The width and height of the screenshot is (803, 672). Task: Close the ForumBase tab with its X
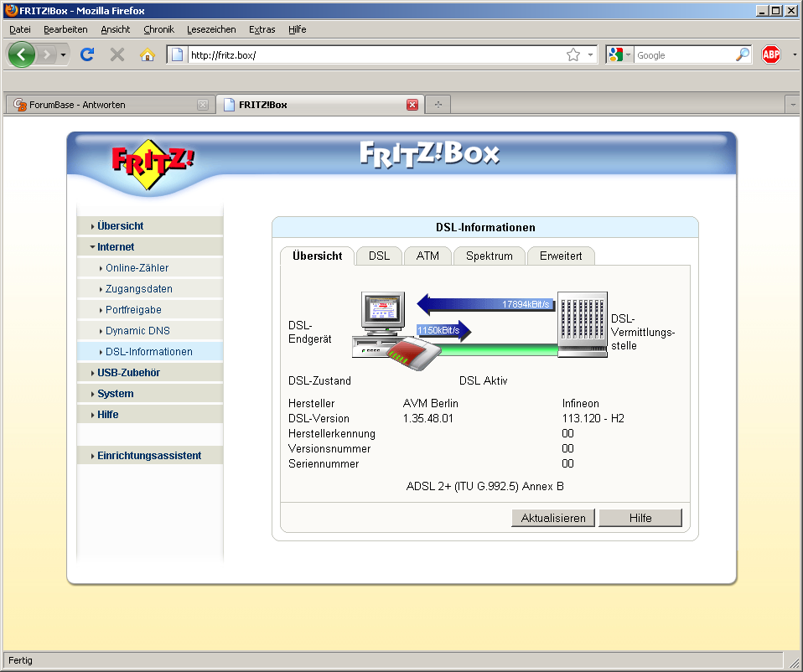coord(203,105)
